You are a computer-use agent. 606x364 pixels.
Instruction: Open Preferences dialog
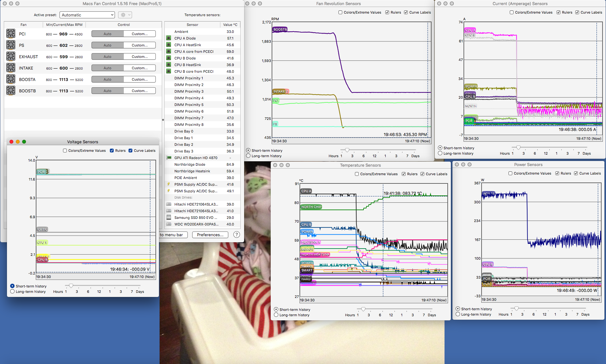click(210, 235)
